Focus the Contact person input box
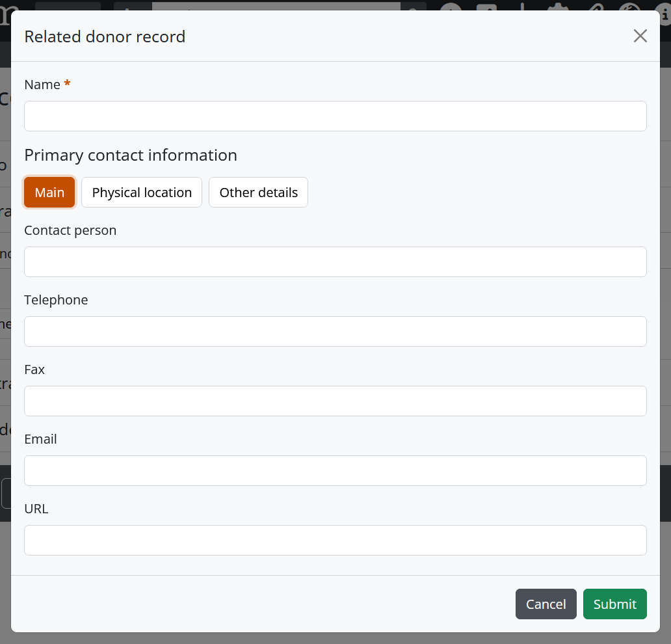The width and height of the screenshot is (671, 644). pos(335,262)
